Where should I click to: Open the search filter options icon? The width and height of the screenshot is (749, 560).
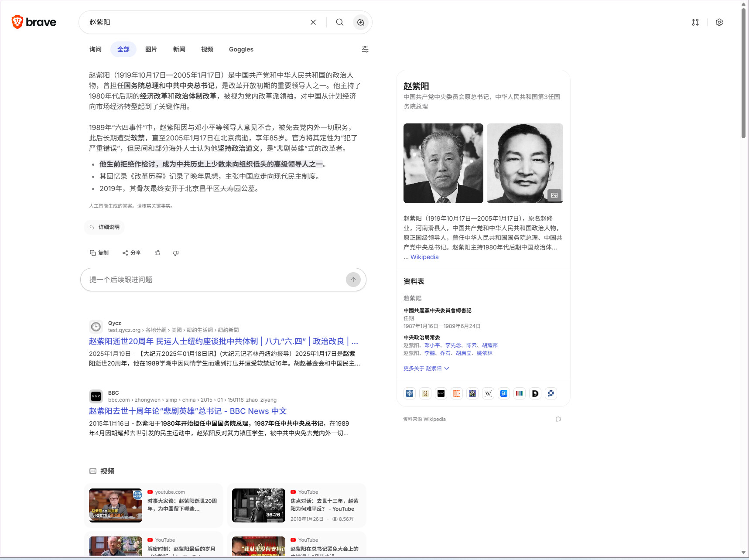click(x=365, y=49)
